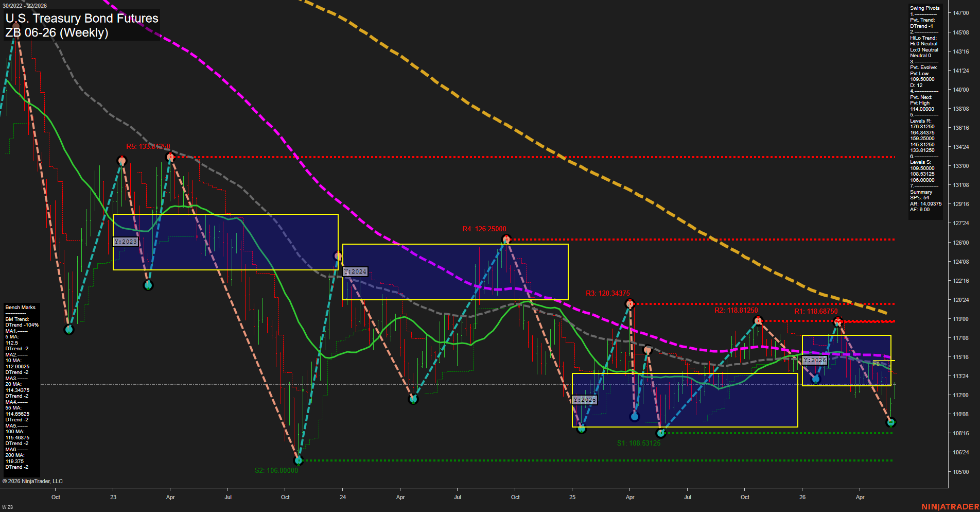Click the 147'00 price axis label
This screenshot has width=980, height=512.
click(961, 13)
